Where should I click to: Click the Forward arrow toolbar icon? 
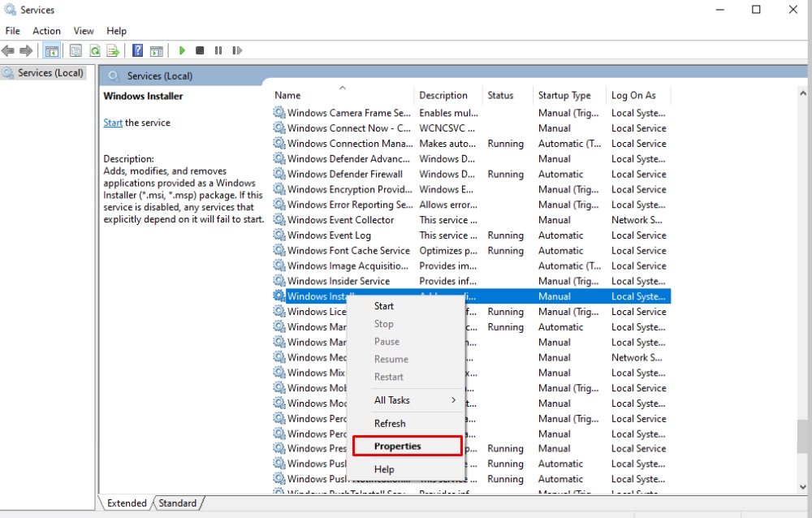(x=26, y=50)
